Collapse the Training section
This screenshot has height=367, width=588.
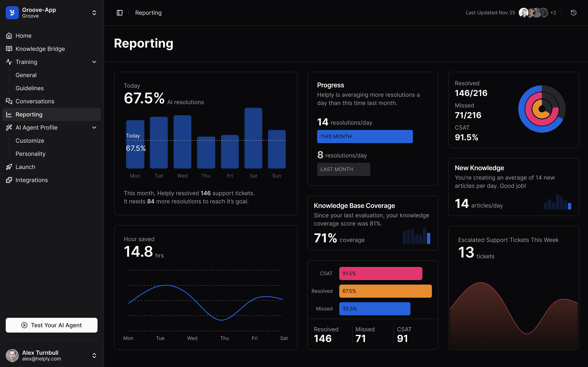[94, 62]
